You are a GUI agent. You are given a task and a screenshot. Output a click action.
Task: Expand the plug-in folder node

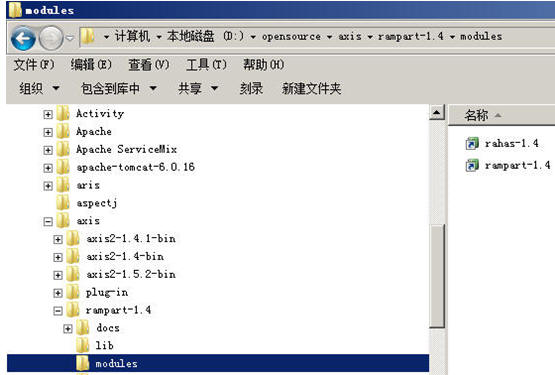[x=58, y=293]
